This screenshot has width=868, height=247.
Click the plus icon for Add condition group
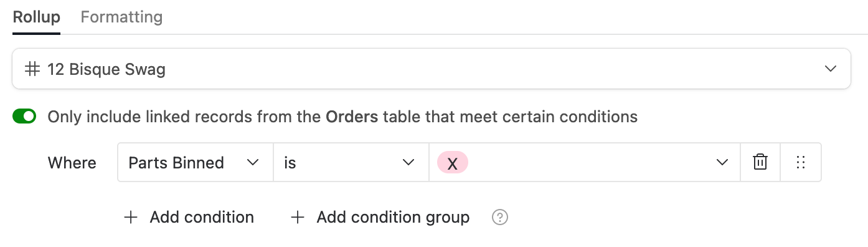pyautogui.click(x=298, y=217)
